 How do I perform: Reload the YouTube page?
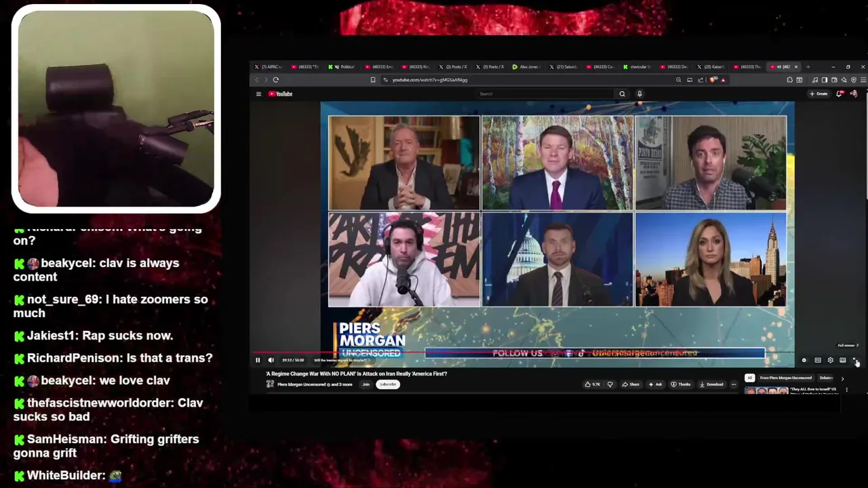tap(276, 79)
